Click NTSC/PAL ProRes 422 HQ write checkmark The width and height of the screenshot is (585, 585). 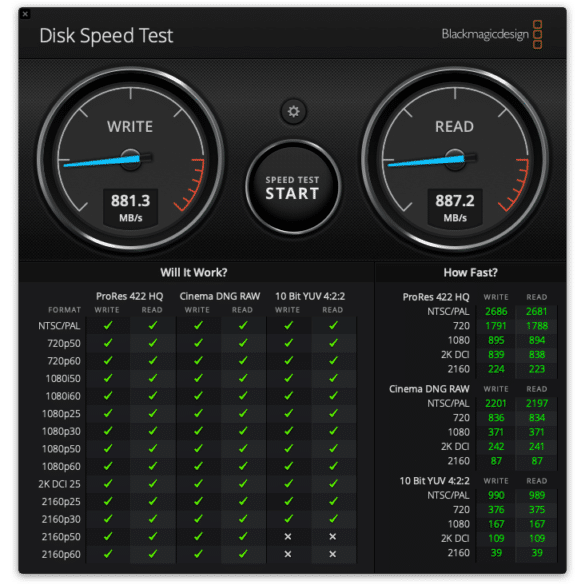(108, 325)
